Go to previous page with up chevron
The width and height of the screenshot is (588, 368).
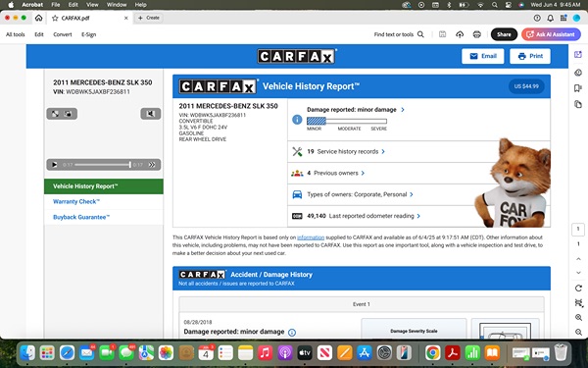coord(578,259)
